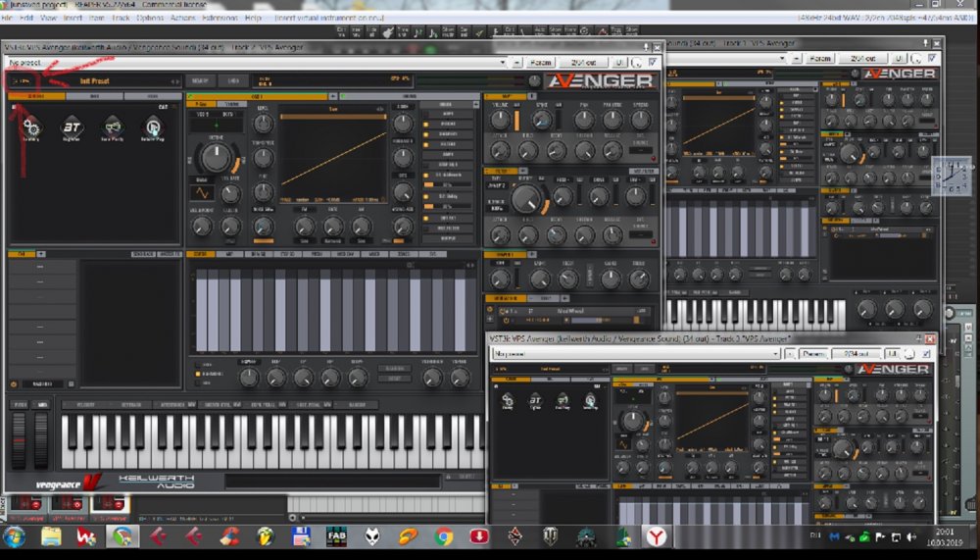Open the preset dropdown arrow in Track 1 FX window
The width and height of the screenshot is (980, 560).
coord(782,59)
